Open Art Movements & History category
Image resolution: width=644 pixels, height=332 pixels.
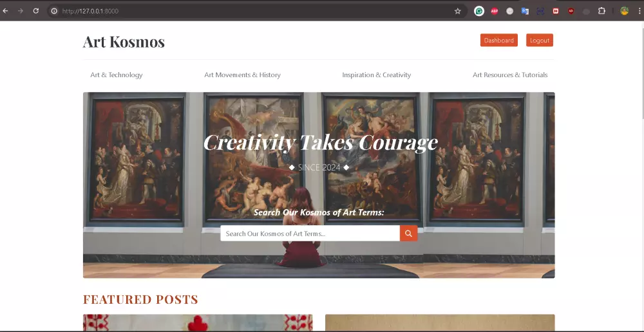[x=242, y=75]
